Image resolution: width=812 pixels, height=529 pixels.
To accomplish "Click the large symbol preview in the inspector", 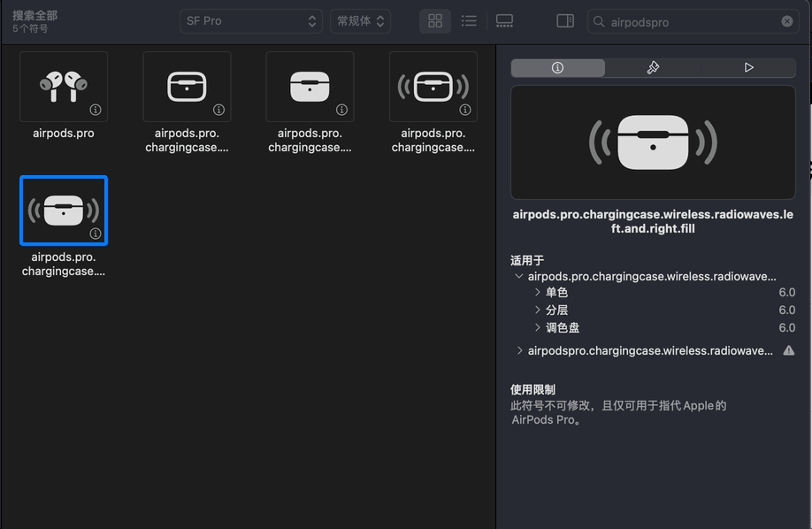I will pyautogui.click(x=652, y=142).
